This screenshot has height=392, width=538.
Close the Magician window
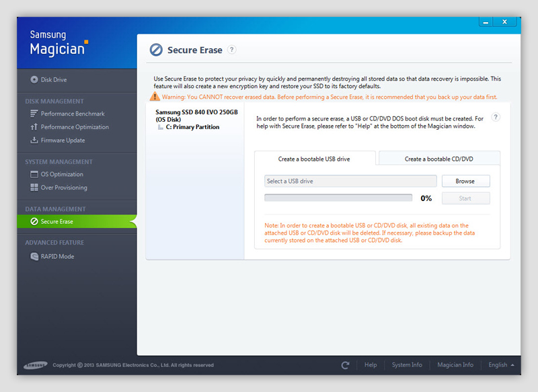pos(504,22)
